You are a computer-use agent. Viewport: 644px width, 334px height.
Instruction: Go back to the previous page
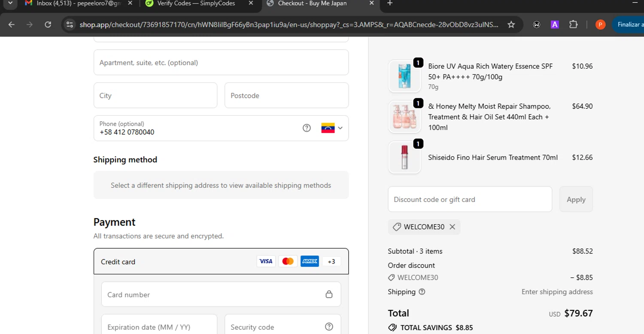click(12, 25)
